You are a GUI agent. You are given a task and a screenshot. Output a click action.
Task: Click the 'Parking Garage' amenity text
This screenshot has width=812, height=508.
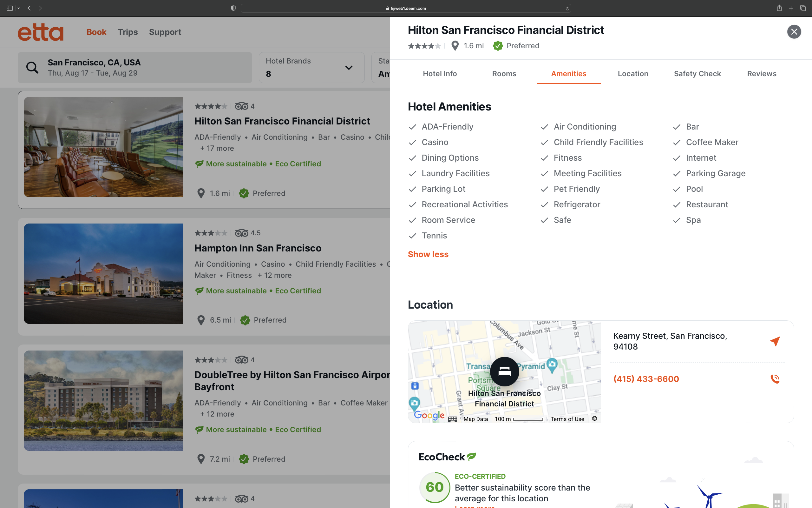pos(715,173)
